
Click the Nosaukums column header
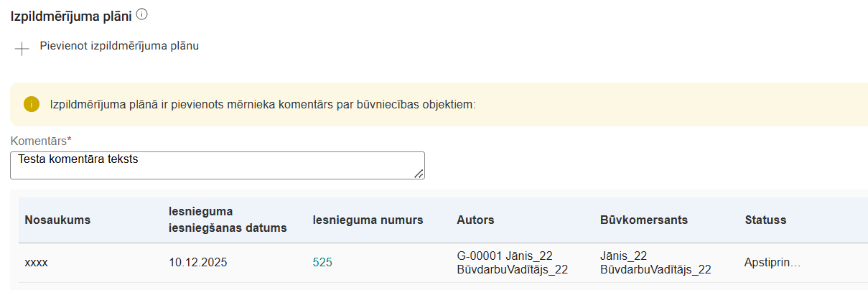click(57, 220)
